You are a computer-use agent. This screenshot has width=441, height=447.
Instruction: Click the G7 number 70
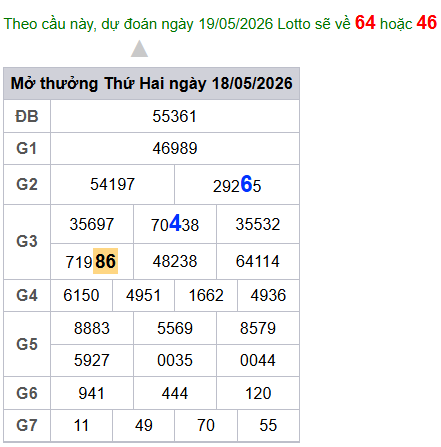pyautogui.click(x=206, y=425)
